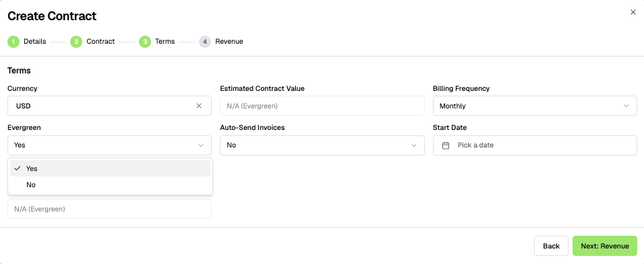644x264 pixels.
Task: Click the Terms section heading
Action: [19, 71]
